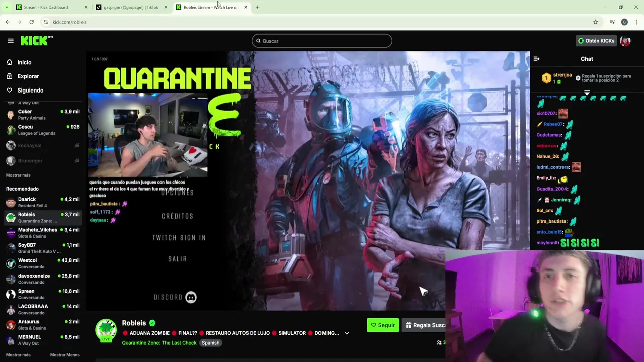
Task: Open Coker channel in followed list
Action: click(x=43, y=115)
